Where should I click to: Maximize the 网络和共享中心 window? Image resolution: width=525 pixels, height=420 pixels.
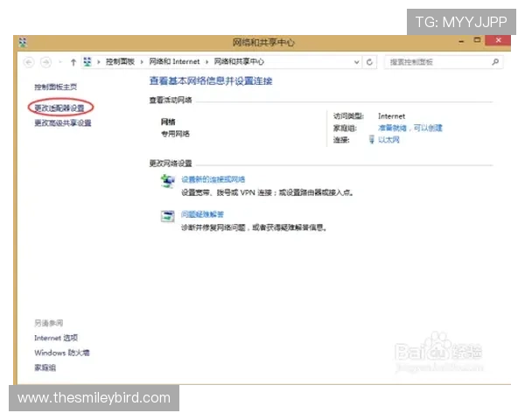[x=477, y=40]
